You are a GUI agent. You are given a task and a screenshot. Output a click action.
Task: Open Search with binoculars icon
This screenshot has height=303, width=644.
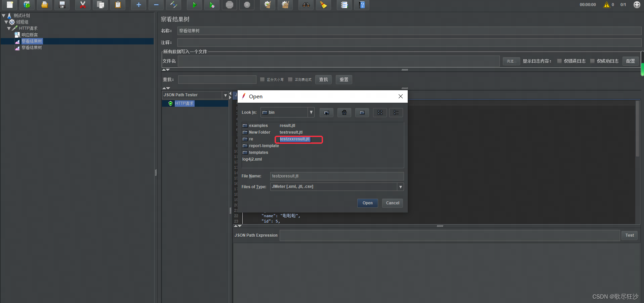pyautogui.click(x=306, y=5)
